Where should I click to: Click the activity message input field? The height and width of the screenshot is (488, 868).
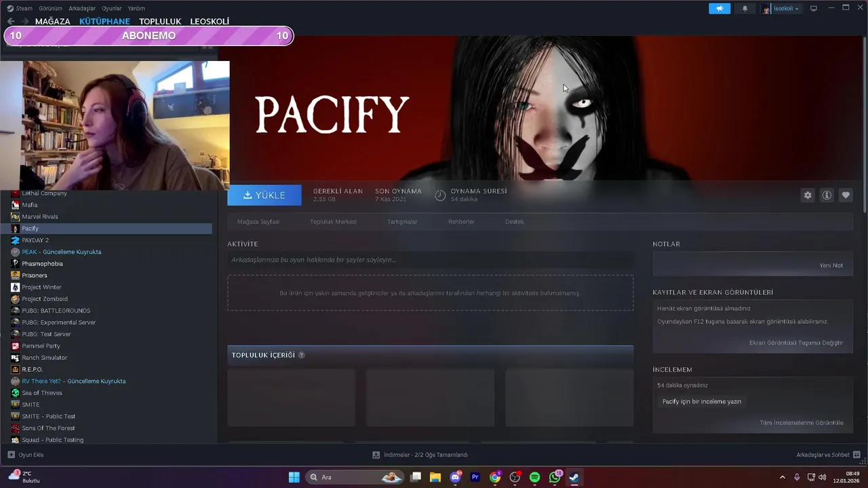[430, 260]
